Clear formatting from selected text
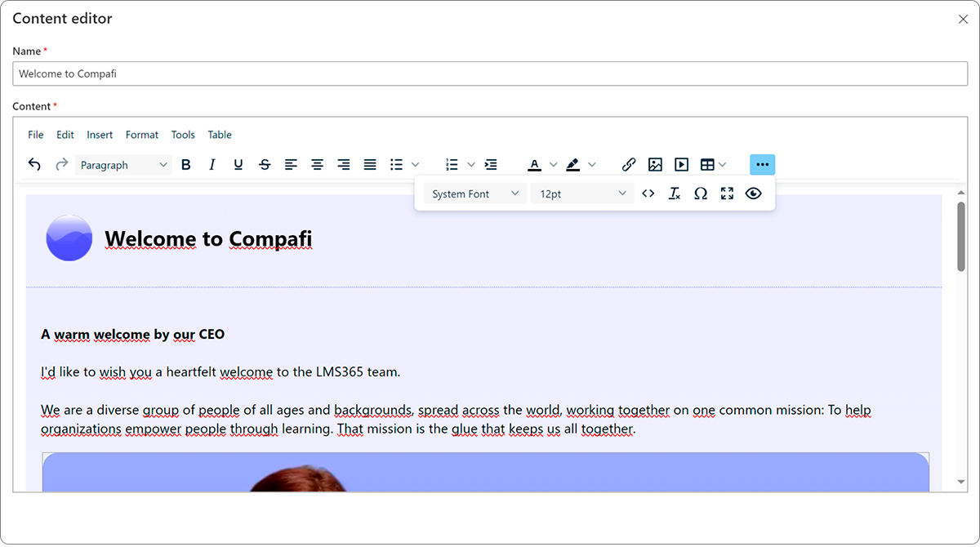The width and height of the screenshot is (980, 547). [675, 193]
